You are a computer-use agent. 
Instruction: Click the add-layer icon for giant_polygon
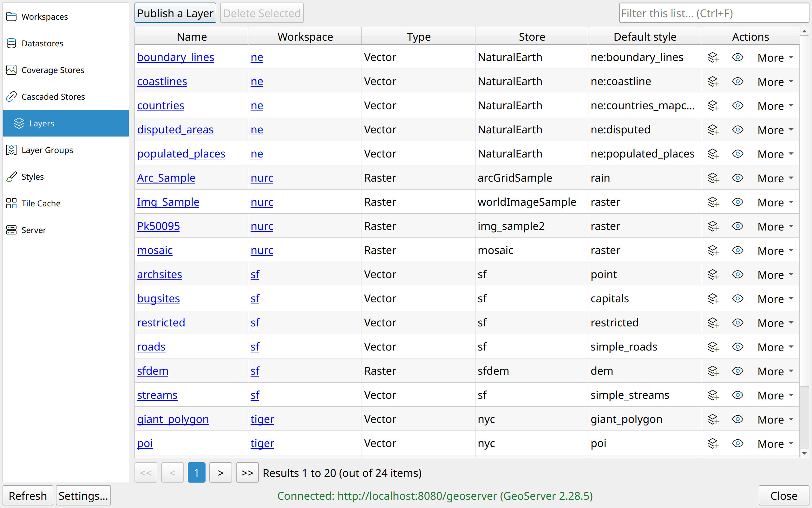click(x=713, y=419)
